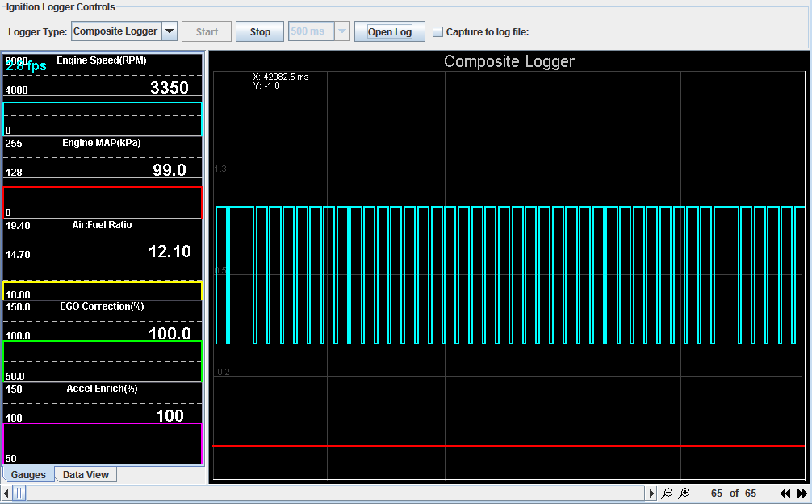This screenshot has width=812, height=504.
Task: Select the Gauges tab
Action: (x=28, y=475)
